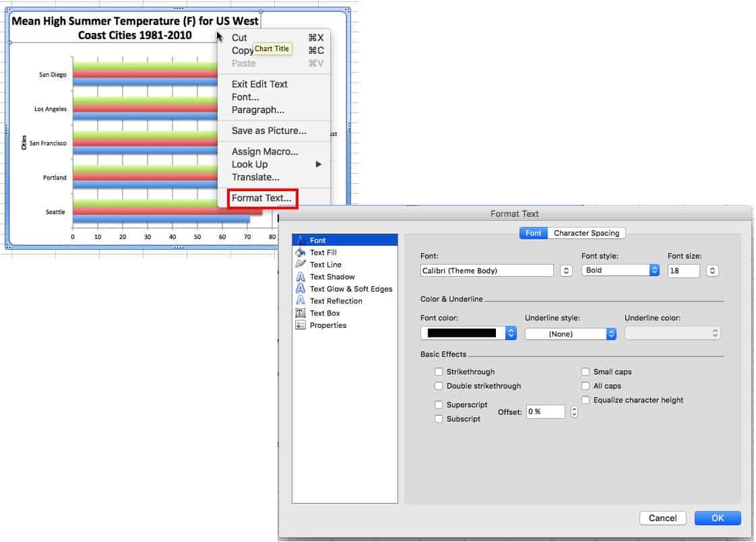This screenshot has height=542, width=756.
Task: Choose the Text Glow & Soft Edges icon
Action: [x=301, y=289]
